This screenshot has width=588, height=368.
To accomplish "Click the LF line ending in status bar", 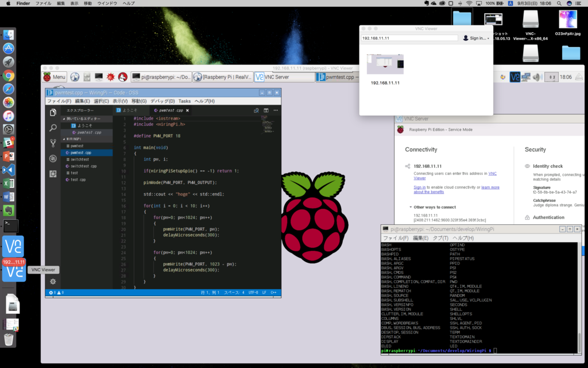I will coord(264,293).
